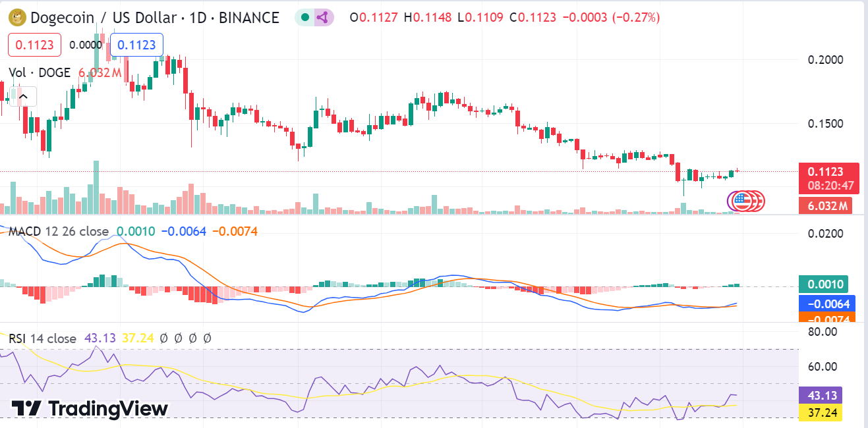Select the RSI 14 close indicator label
This screenshot has width=868, height=428.
click(43, 338)
